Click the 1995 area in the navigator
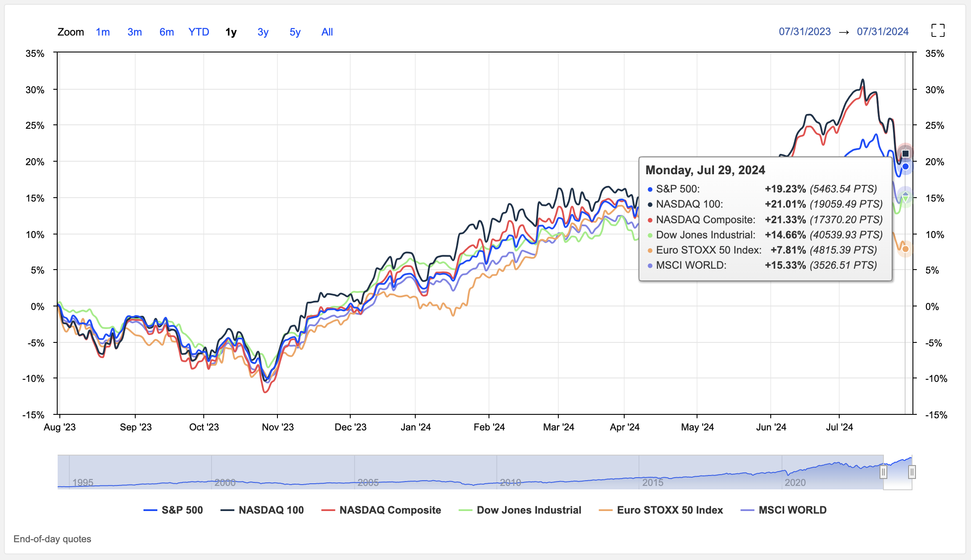Screen dimensions: 971x560 coord(83,482)
